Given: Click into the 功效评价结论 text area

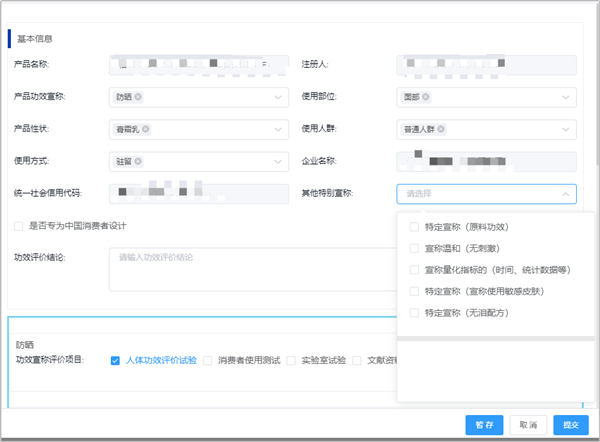Looking at the screenshot, I should pyautogui.click(x=250, y=268).
